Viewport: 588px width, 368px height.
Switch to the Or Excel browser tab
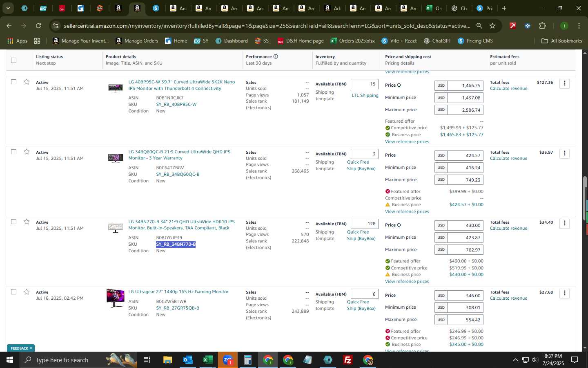point(434,8)
